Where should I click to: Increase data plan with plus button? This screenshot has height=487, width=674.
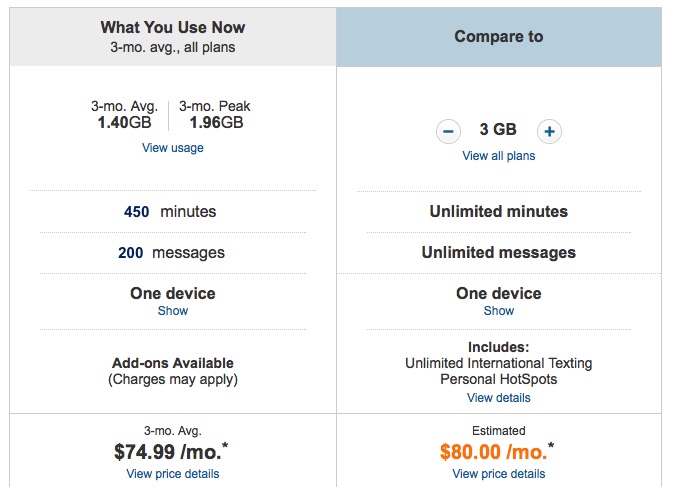(x=549, y=131)
